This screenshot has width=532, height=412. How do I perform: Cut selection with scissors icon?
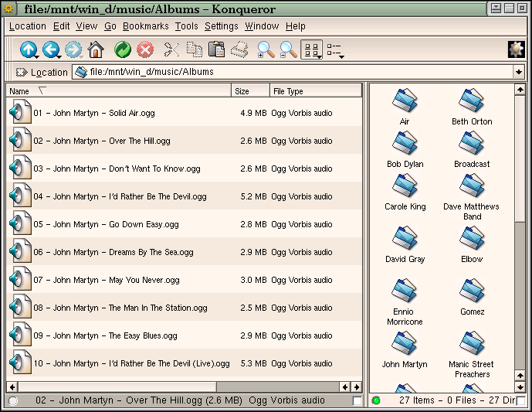click(x=171, y=49)
